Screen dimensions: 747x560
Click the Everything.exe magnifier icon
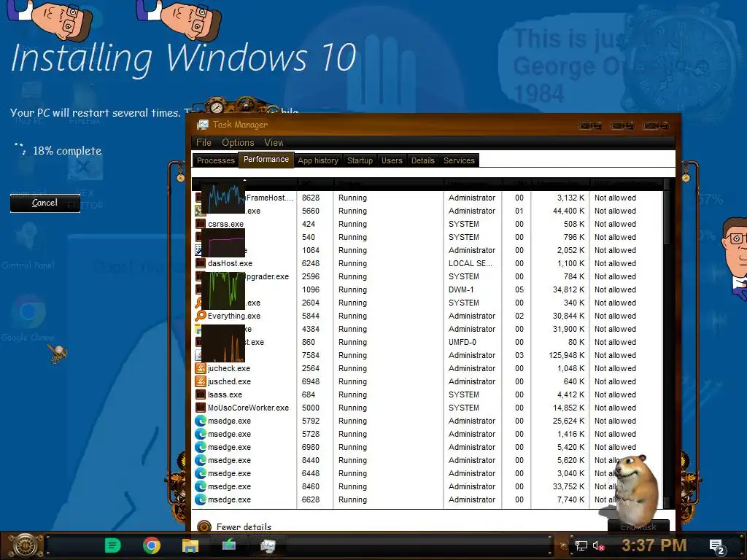(x=201, y=316)
